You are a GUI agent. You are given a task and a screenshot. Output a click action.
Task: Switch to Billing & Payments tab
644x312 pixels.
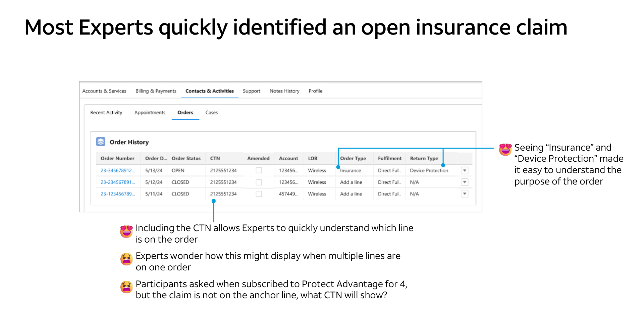pyautogui.click(x=156, y=91)
